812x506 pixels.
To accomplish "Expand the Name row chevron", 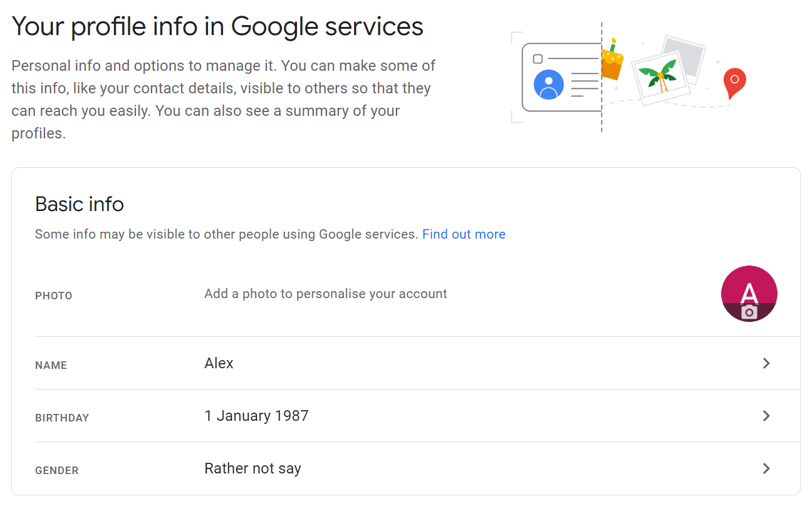I will click(x=766, y=363).
